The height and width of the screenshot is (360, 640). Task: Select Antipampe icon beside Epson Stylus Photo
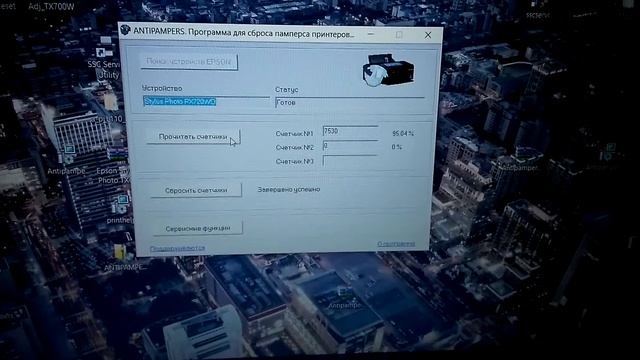tap(67, 160)
